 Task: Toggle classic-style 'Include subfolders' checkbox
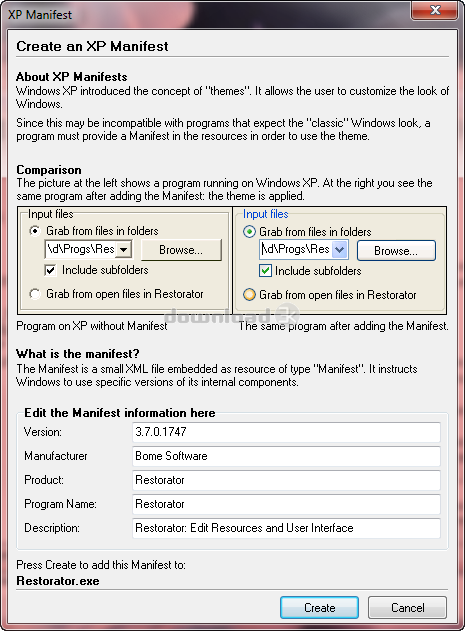coord(50,270)
